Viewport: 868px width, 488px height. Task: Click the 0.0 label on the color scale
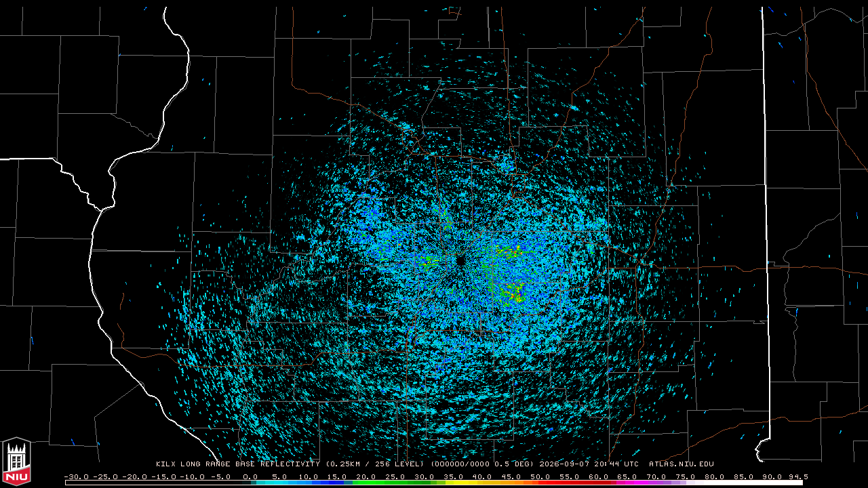[x=250, y=476]
